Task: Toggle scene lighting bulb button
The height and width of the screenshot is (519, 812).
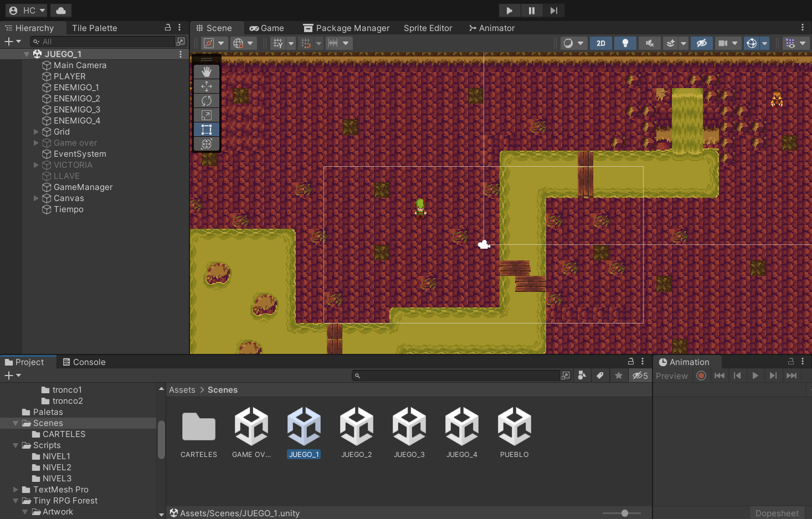Action: click(625, 43)
